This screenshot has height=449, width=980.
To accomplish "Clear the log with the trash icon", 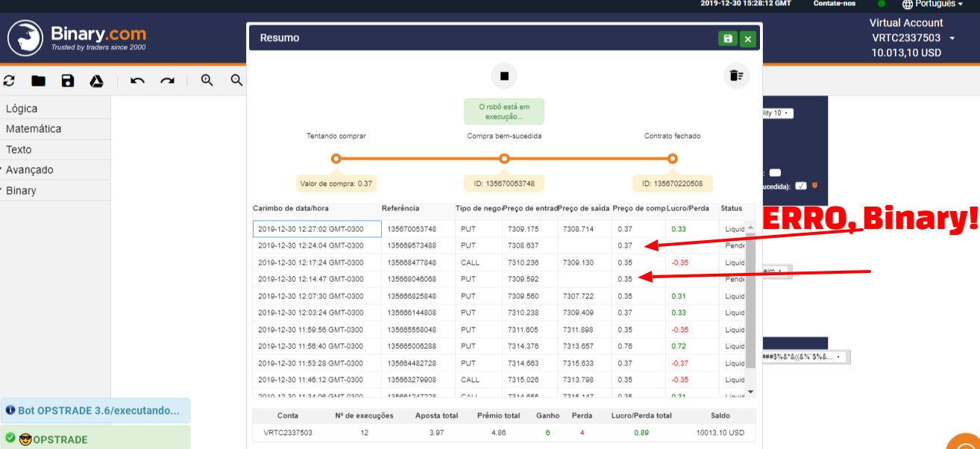I will (x=736, y=75).
